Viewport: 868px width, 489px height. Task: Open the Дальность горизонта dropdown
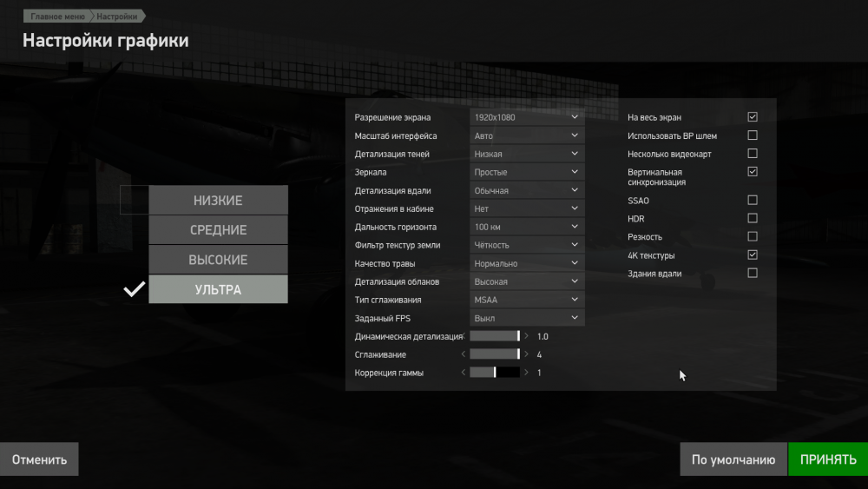pos(527,227)
